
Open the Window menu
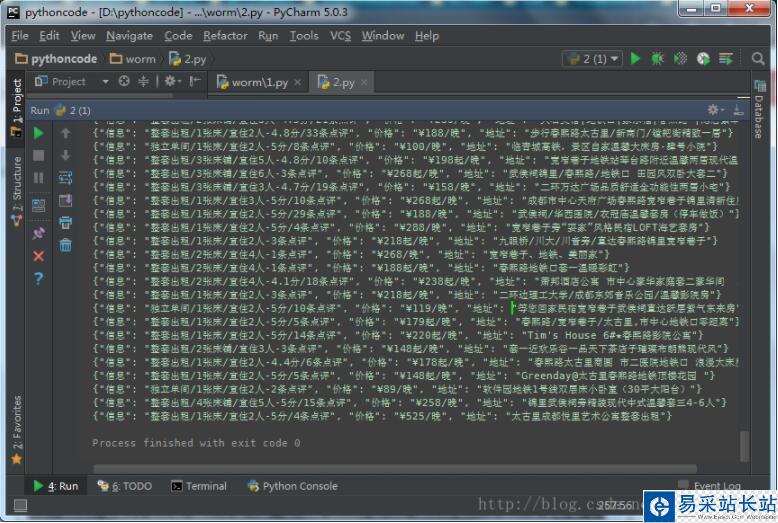383,36
